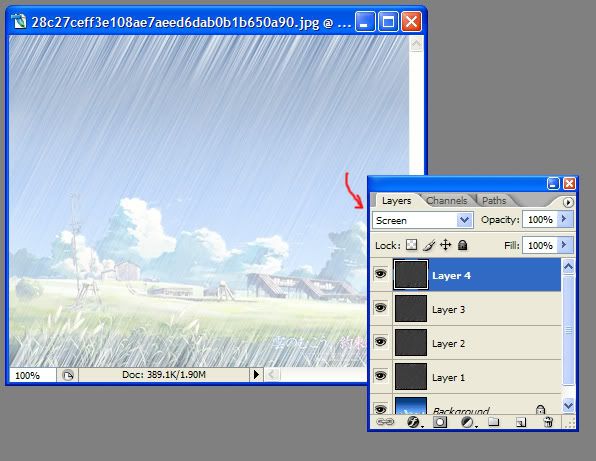
Task: Hide Layer 1 visibility eye
Action: 380,375
